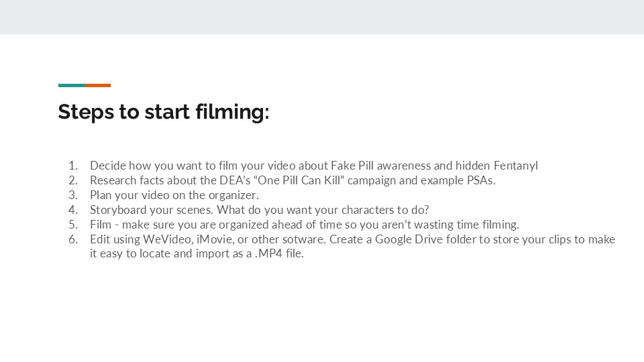Click the "Plan your video on the organizer" line

174,195
